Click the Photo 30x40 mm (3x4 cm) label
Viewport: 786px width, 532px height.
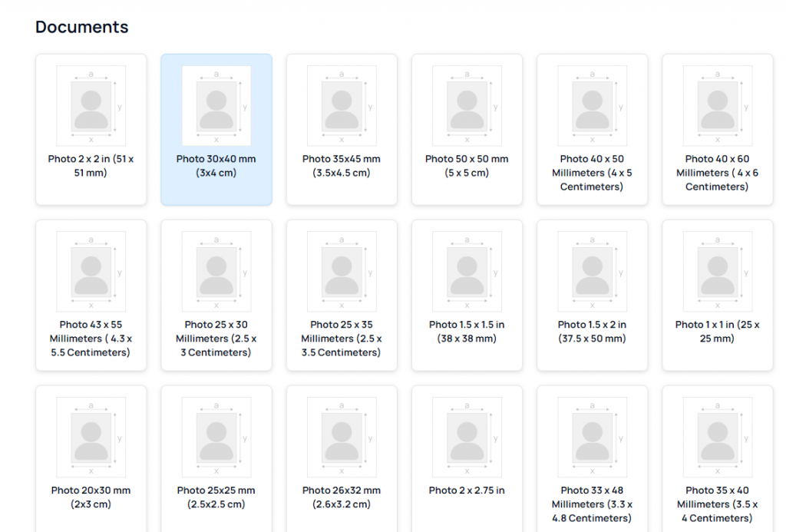tap(216, 166)
